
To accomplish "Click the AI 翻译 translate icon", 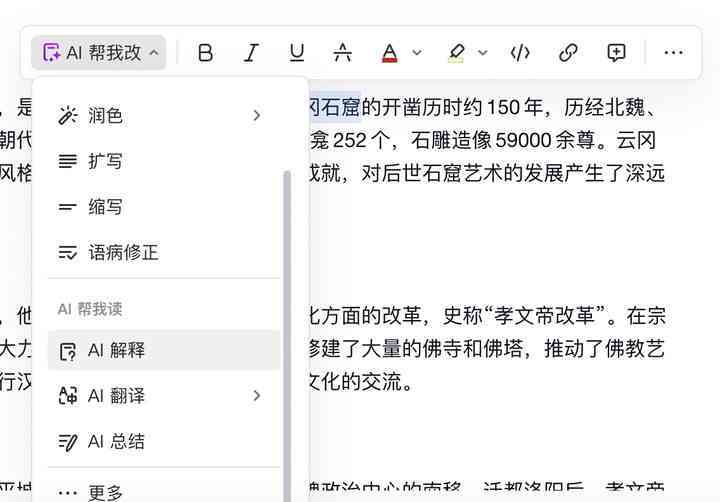I will click(x=68, y=396).
